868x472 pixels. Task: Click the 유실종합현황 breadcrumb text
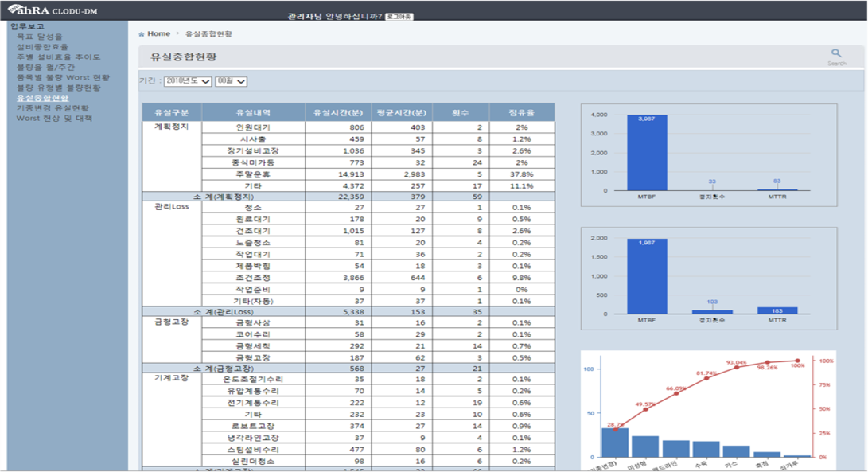click(x=208, y=33)
